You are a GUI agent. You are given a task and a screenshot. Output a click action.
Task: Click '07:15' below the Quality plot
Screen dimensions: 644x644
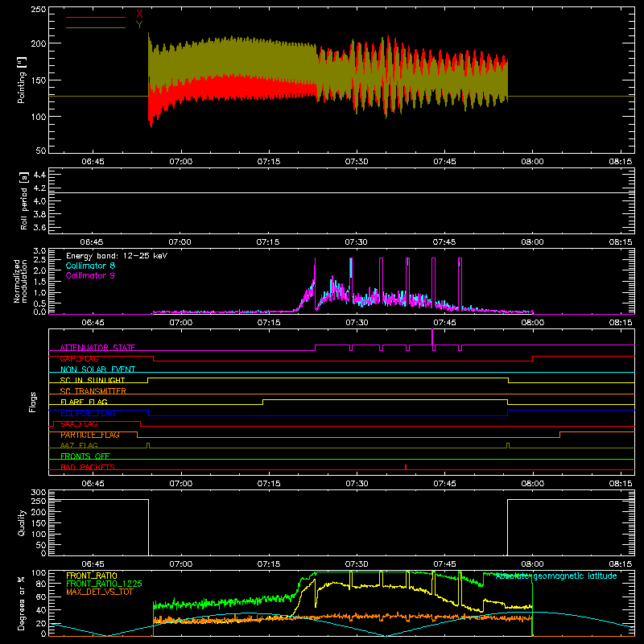(269, 564)
